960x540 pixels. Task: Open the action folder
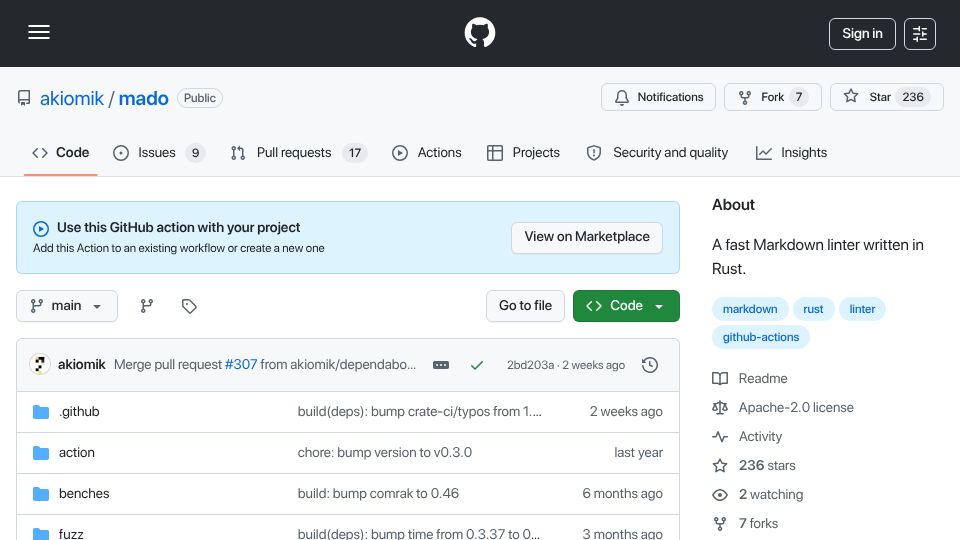click(77, 452)
